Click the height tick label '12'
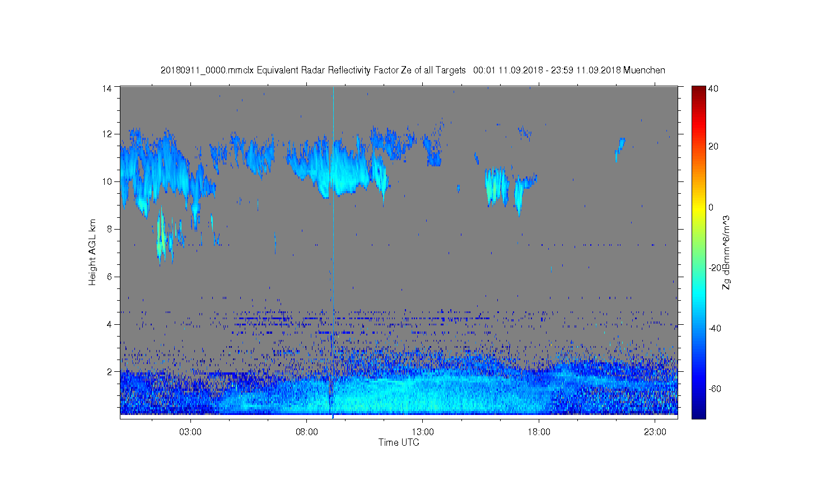This screenshot has height=504, width=840. coord(107,134)
